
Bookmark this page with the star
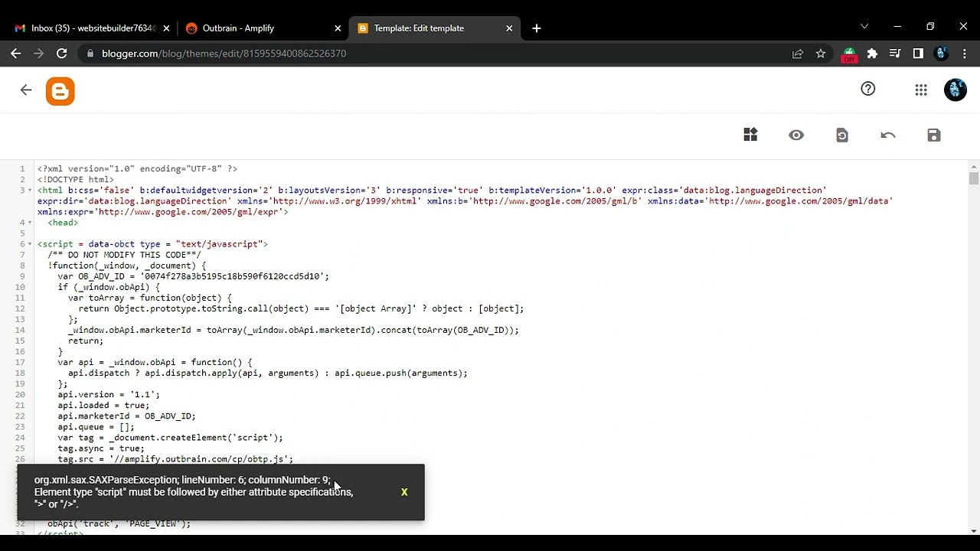[821, 54]
